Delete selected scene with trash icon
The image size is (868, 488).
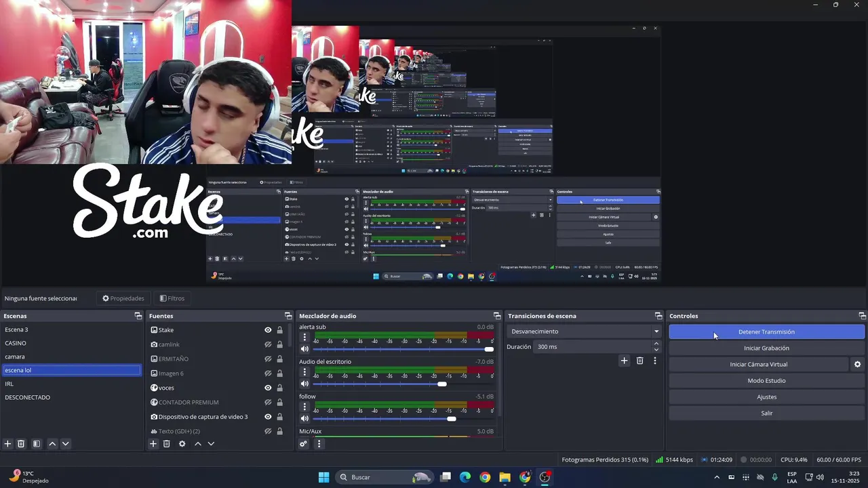pyautogui.click(x=21, y=444)
